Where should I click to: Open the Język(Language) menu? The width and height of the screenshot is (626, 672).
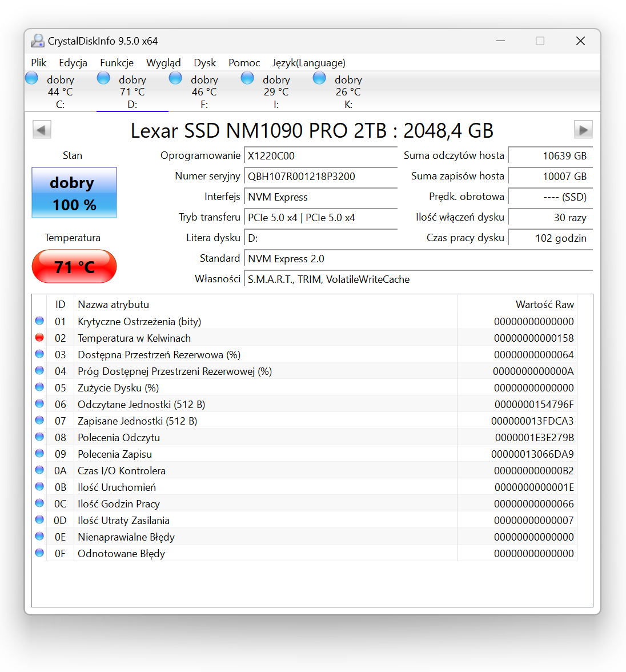(x=308, y=63)
